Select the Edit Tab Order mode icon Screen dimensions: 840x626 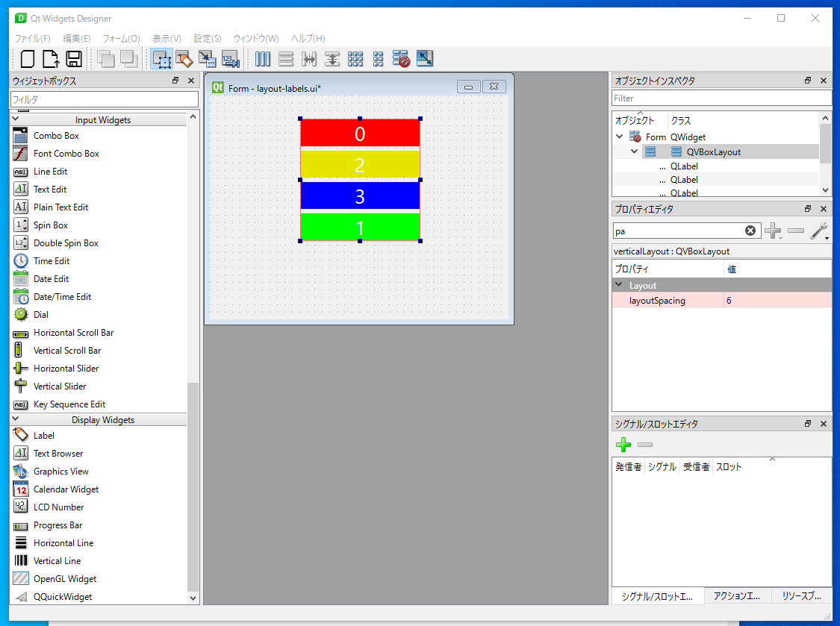point(231,59)
